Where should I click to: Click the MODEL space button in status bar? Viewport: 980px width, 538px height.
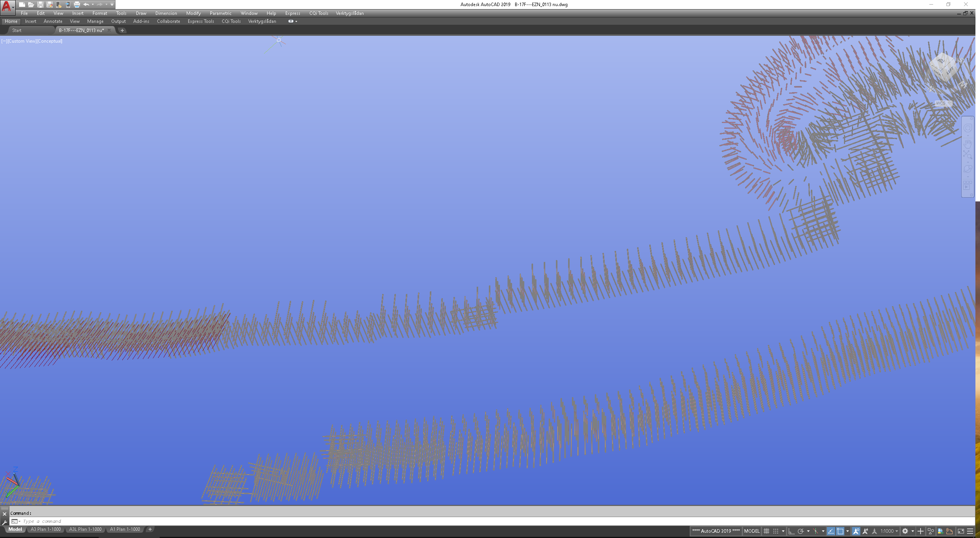tap(751, 531)
